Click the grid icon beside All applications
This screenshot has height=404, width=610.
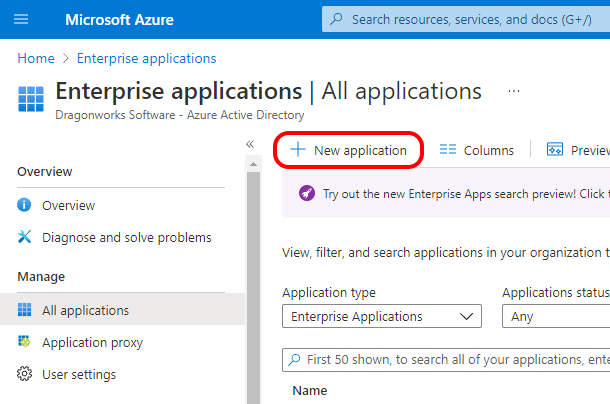pos(25,309)
